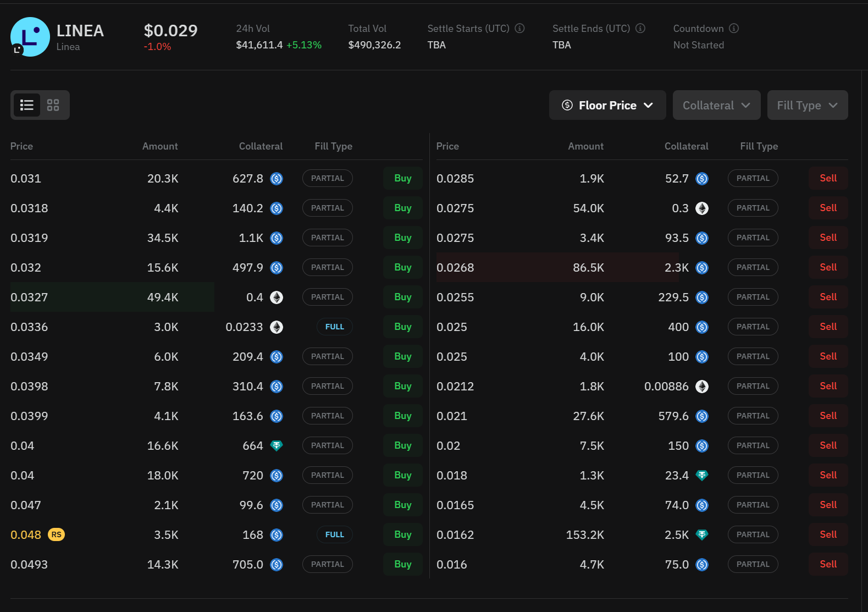Click info icon next to Countdown
This screenshot has width=868, height=612.
click(x=734, y=28)
